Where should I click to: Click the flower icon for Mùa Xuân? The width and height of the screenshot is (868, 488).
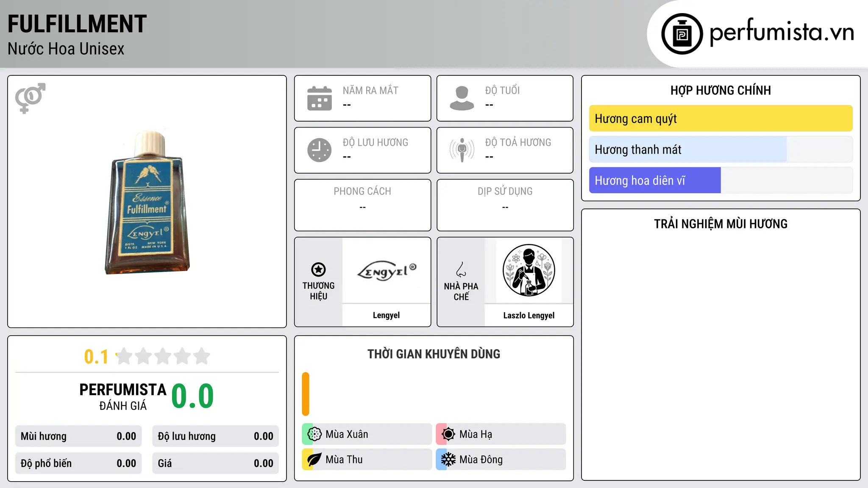[x=314, y=434]
